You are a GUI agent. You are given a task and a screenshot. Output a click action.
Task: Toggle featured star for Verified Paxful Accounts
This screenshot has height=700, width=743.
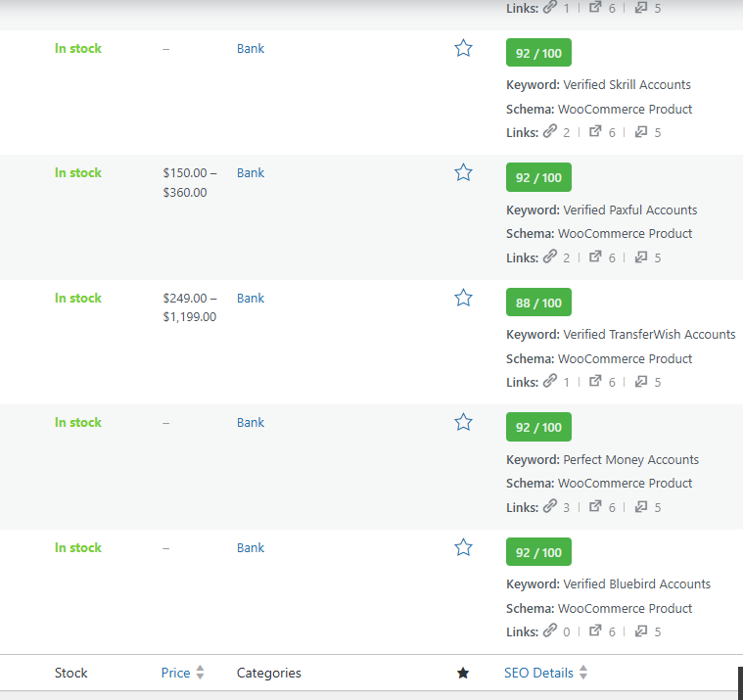click(463, 172)
